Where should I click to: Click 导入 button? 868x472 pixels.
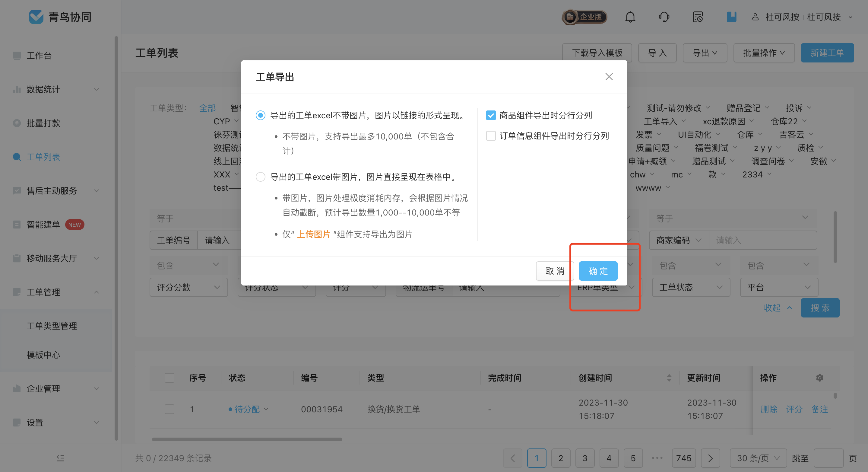click(657, 53)
